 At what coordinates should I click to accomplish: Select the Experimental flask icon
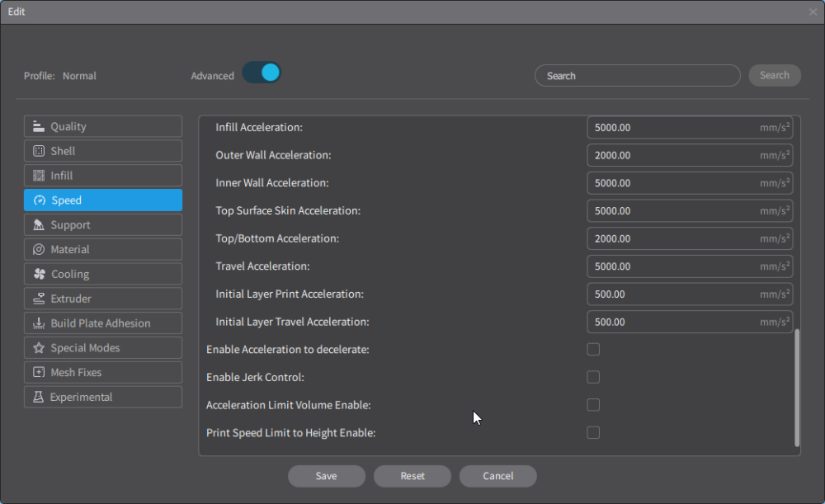38,398
